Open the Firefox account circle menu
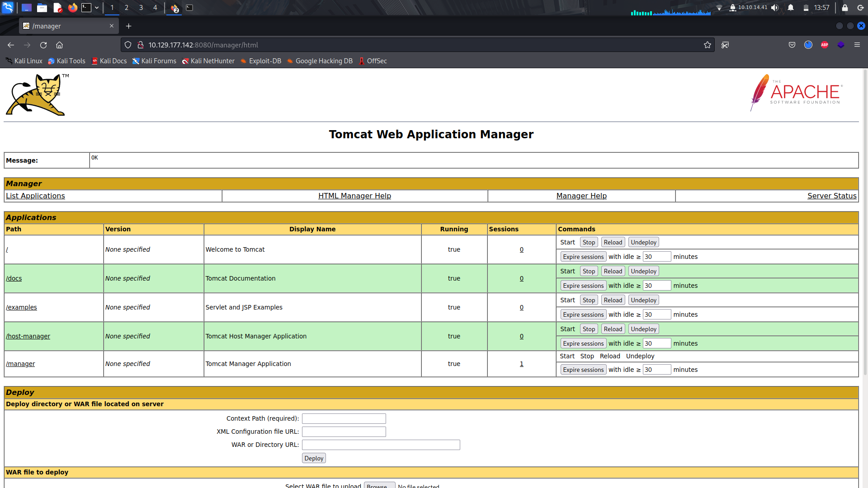Screen dimensions: 868x488 point(808,45)
